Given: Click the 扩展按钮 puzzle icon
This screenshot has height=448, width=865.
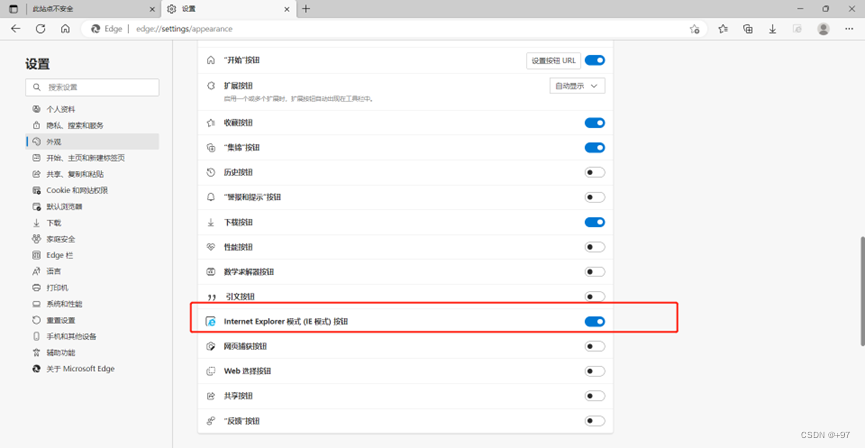Looking at the screenshot, I should click(211, 86).
